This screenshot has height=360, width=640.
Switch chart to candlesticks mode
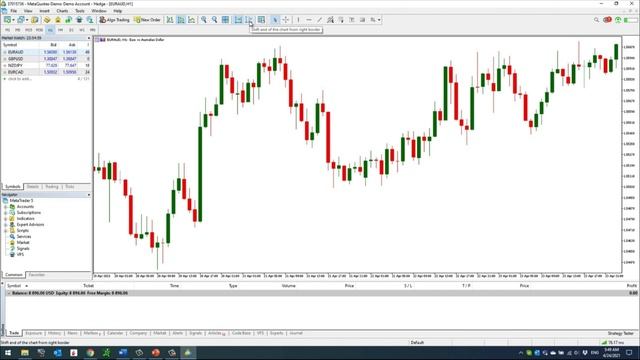181,20
